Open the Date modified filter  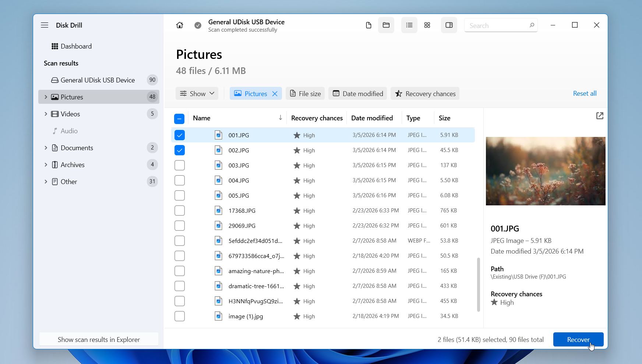[357, 93]
